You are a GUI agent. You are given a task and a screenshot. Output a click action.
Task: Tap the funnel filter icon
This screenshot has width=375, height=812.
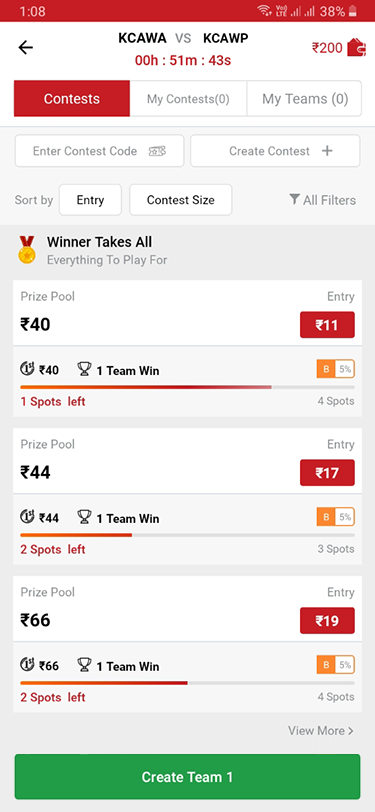(x=294, y=199)
